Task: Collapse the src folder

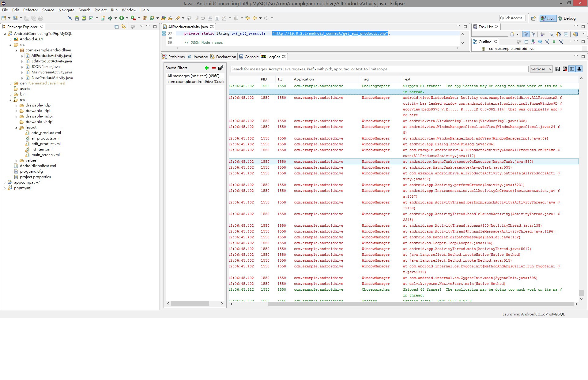Action: (10, 45)
